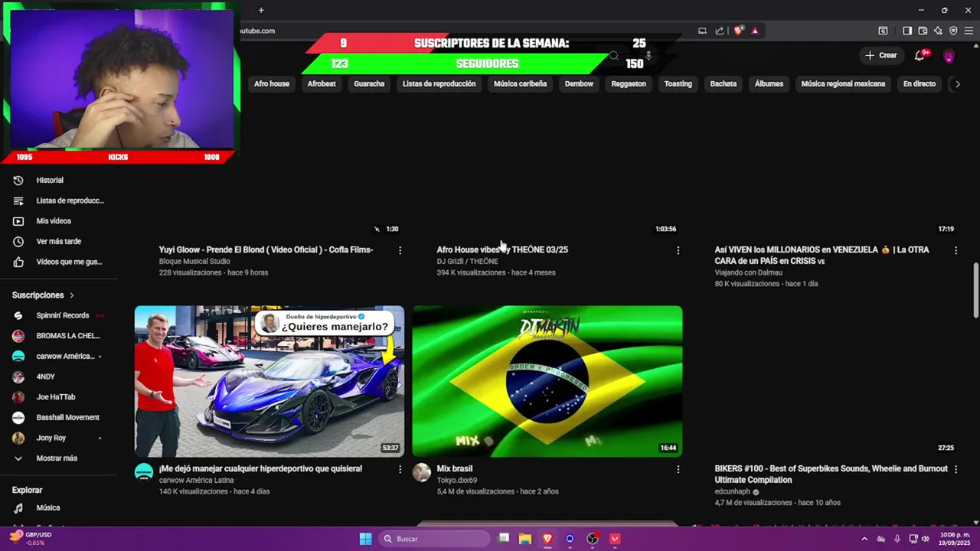Open the Brave VPN shield icon
The image size is (980, 551).
pos(953,31)
